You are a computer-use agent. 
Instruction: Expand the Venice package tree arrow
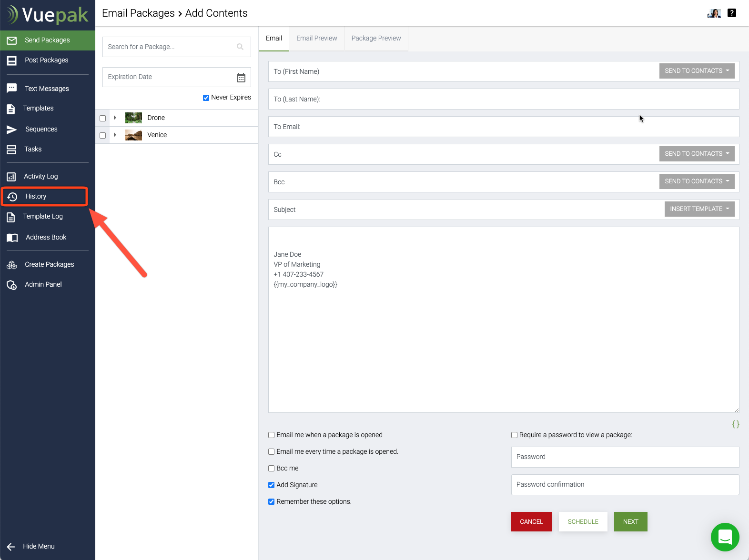(x=115, y=135)
